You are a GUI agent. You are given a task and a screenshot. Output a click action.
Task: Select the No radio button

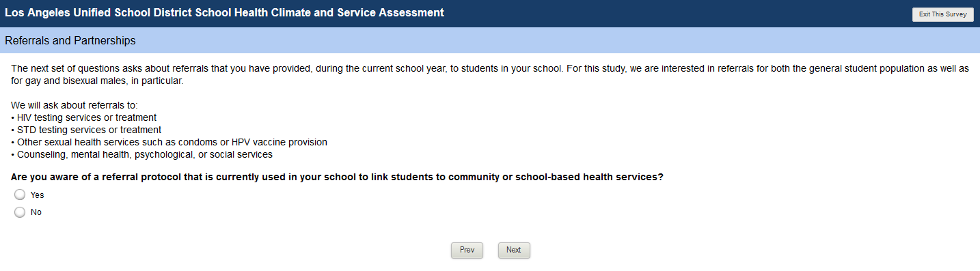(20, 212)
